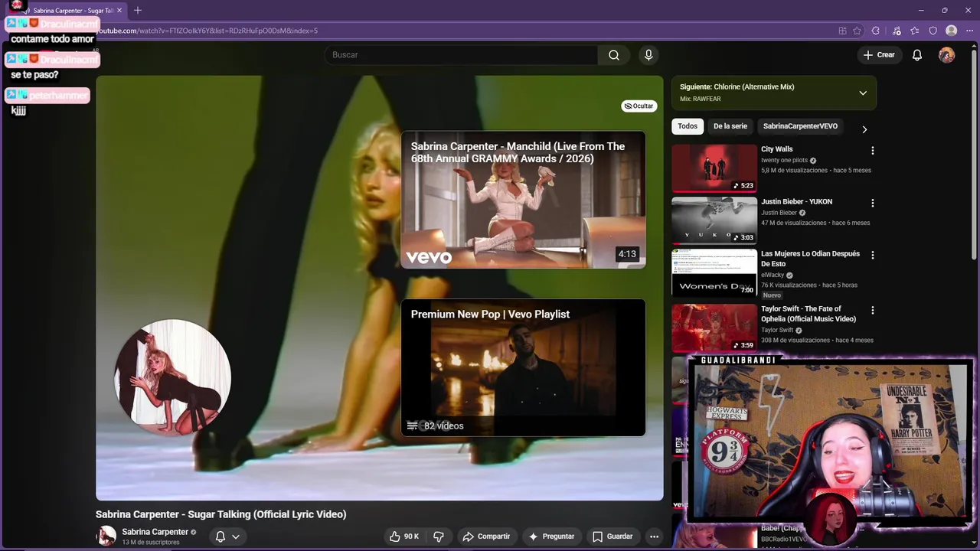Click the Preguntar button

pos(551,536)
